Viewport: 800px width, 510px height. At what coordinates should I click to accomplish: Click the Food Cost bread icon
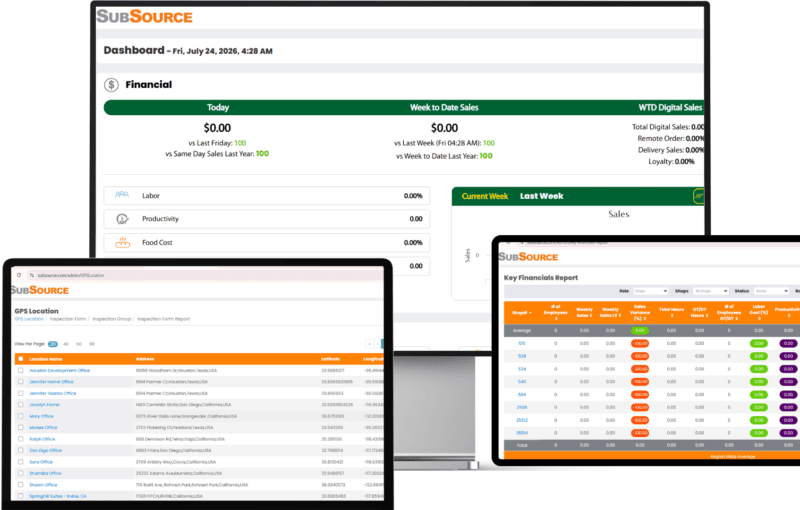click(122, 242)
